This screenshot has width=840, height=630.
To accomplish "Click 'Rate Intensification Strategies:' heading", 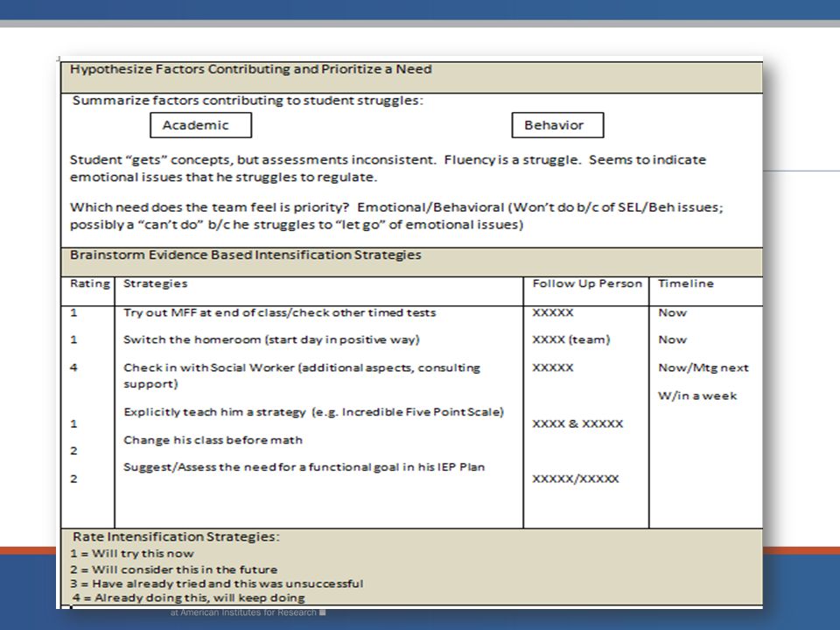I will [176, 536].
